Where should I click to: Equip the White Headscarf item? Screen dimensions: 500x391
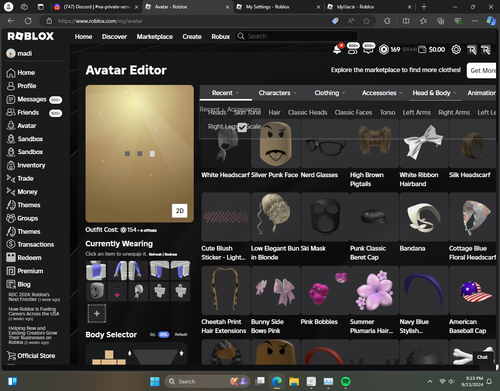pos(226,143)
